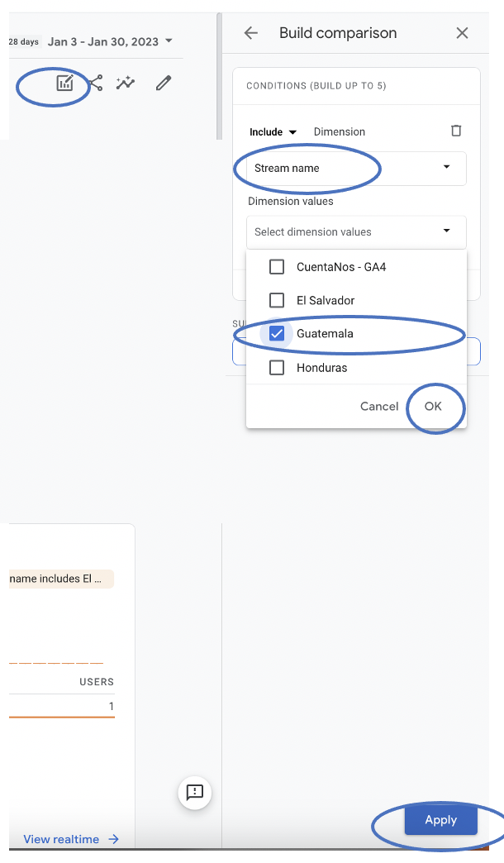Open the Include condition dropdown
The width and height of the screenshot is (504, 863).
coord(273,132)
